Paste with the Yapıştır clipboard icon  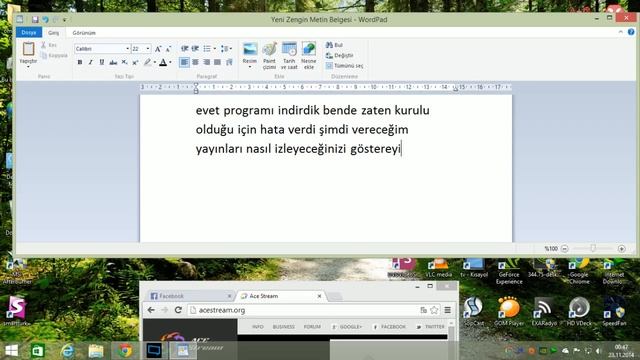tap(28, 49)
